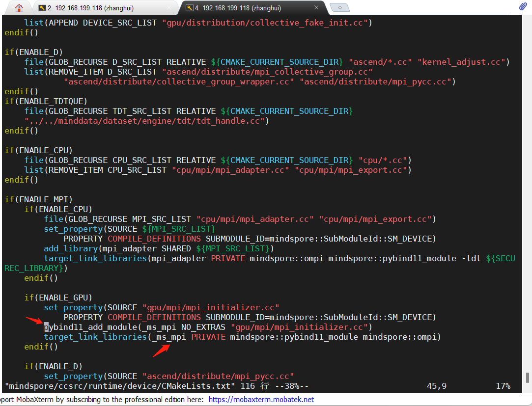Viewport: 532px width, 406px height.
Task: Click the wrapped "REC_LIBRARY}" text
Action: coord(33,268)
